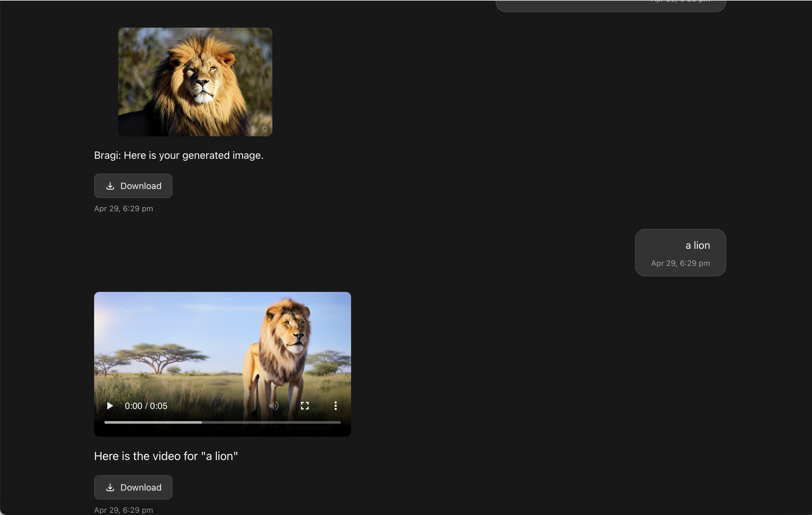Play the lion video

[x=110, y=406]
